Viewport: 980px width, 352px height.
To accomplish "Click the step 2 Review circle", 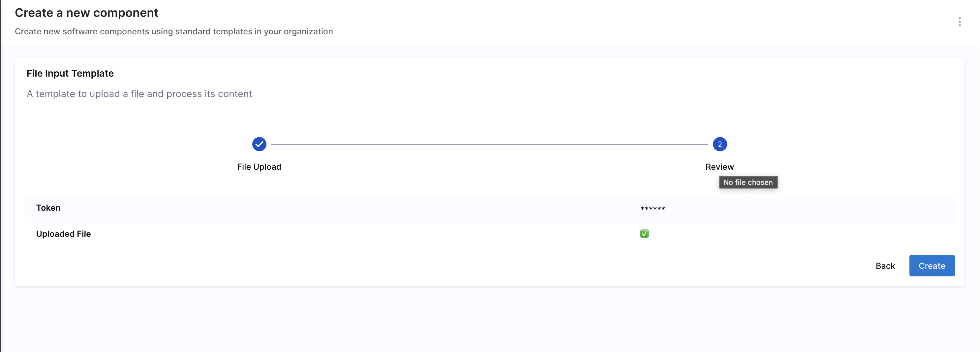I will 720,144.
